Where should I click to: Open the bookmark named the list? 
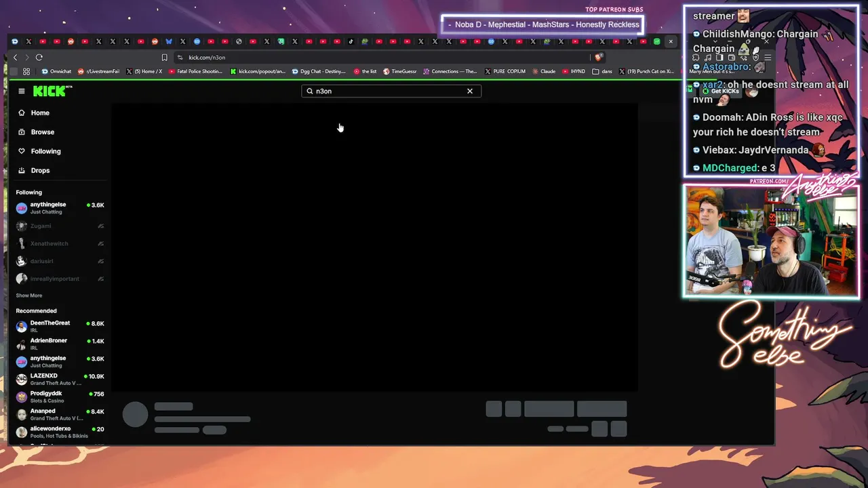point(365,71)
